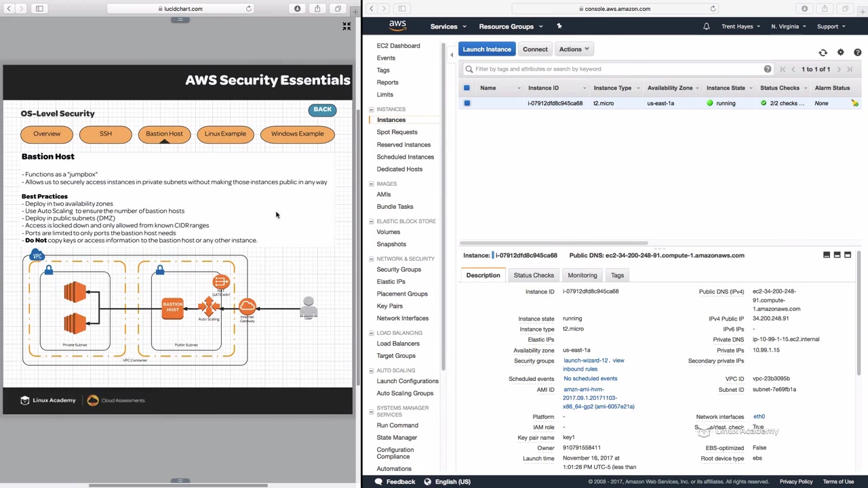
Task: Change language from English (US) in footer
Action: click(x=448, y=482)
